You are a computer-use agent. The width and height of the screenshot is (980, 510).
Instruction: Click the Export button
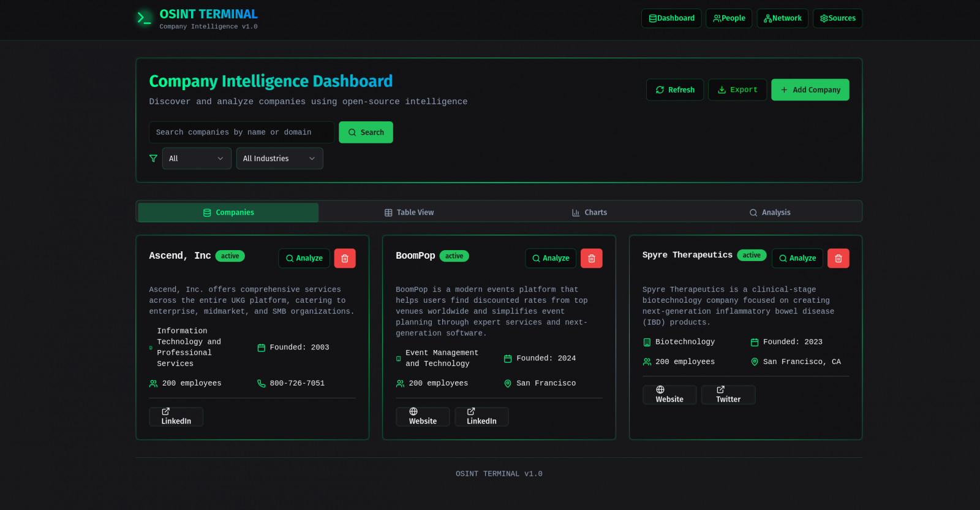tap(737, 90)
